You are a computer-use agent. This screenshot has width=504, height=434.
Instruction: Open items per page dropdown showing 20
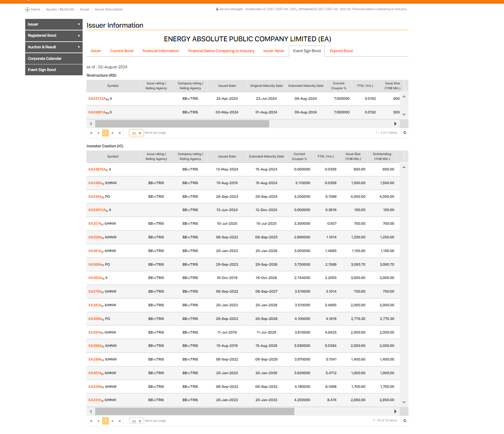point(136,133)
